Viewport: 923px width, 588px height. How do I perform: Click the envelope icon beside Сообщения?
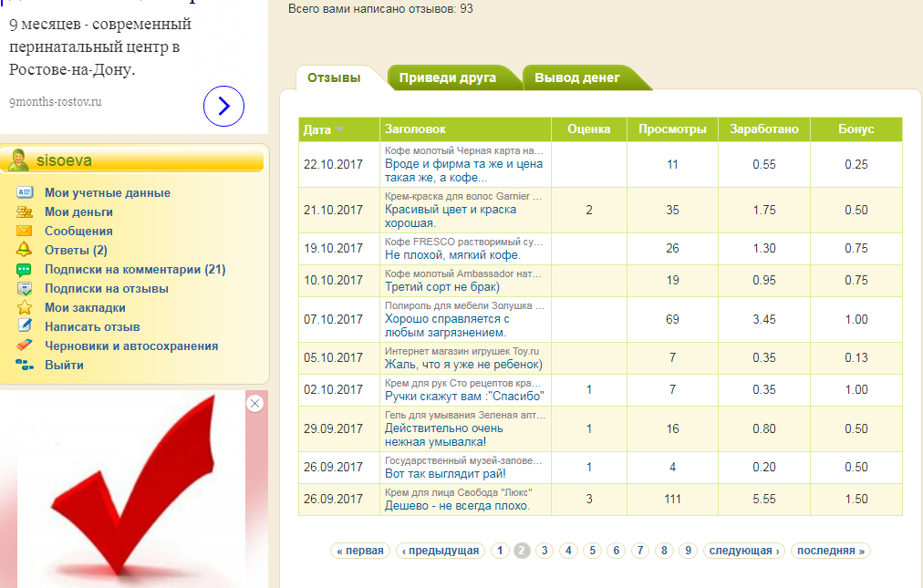tap(24, 231)
